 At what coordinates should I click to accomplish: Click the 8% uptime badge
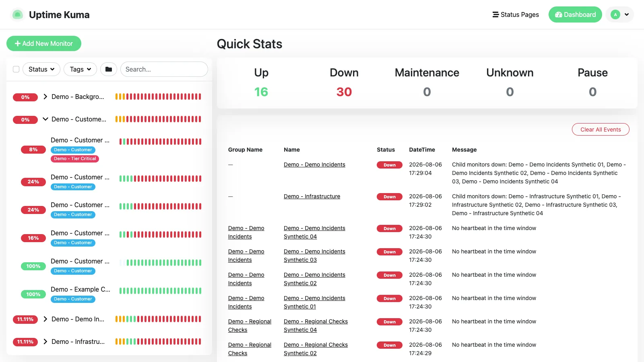pyautogui.click(x=33, y=150)
